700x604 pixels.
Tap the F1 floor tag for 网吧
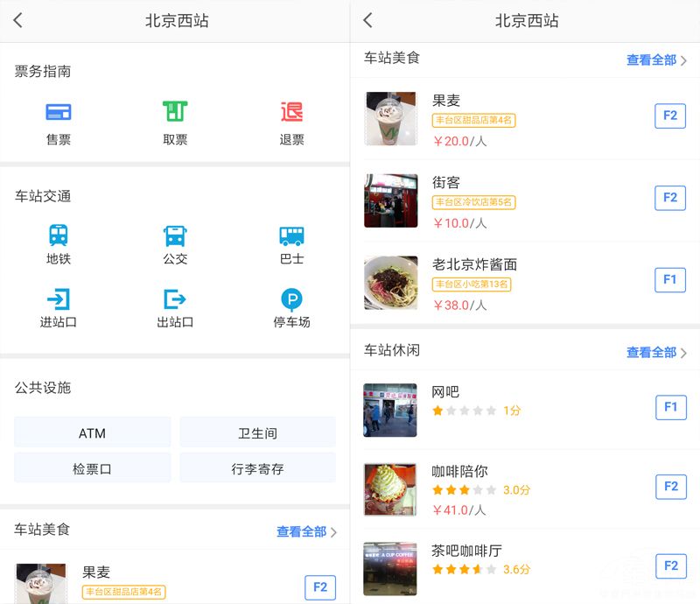point(670,407)
